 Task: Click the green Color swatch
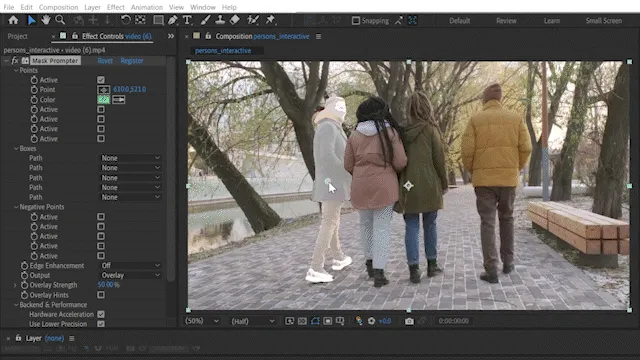tap(104, 99)
